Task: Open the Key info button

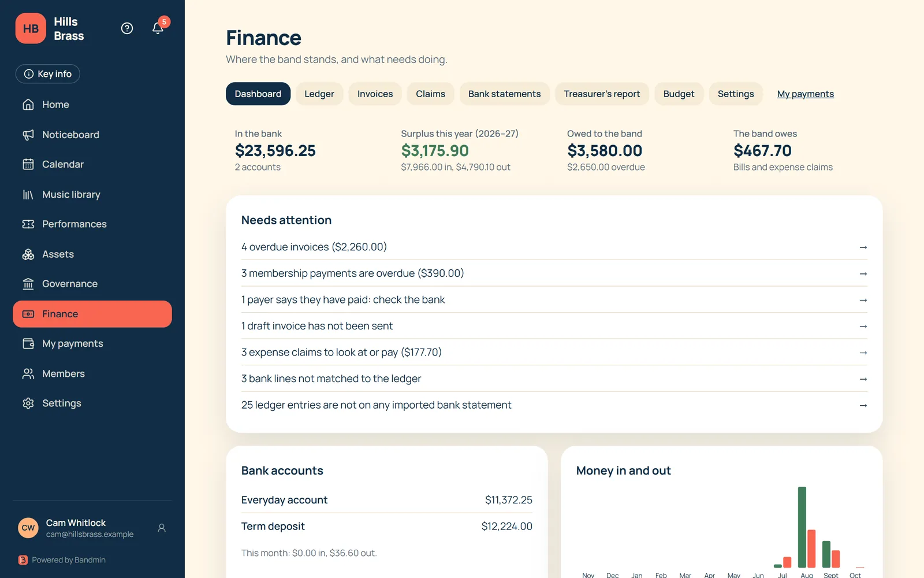Action: [x=48, y=74]
